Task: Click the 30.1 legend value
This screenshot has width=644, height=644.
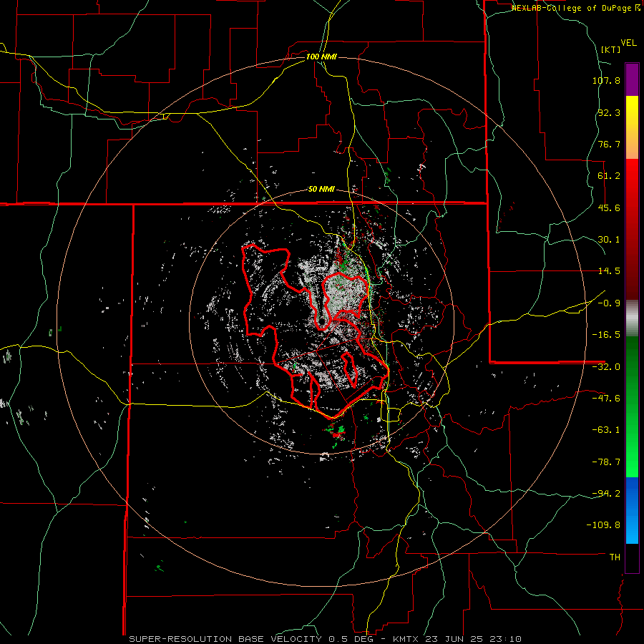Action: (609, 240)
